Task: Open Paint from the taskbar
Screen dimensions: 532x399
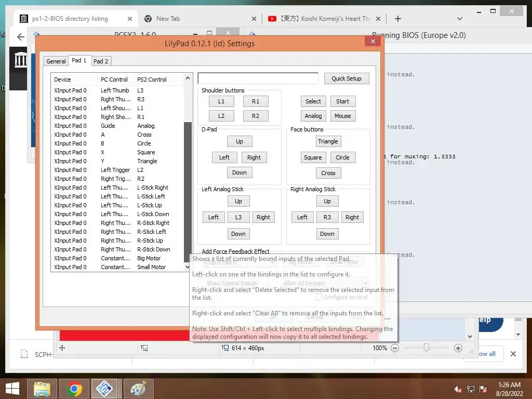Action: (x=138, y=389)
